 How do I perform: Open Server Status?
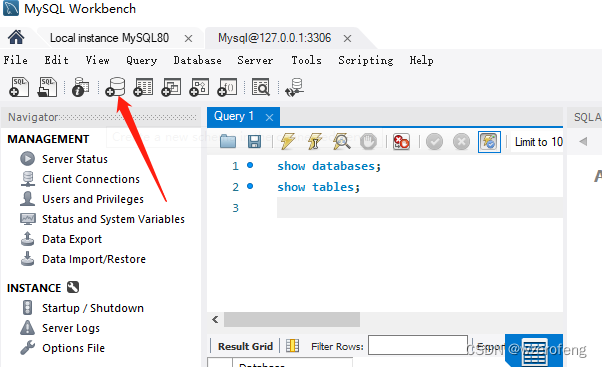click(x=75, y=159)
